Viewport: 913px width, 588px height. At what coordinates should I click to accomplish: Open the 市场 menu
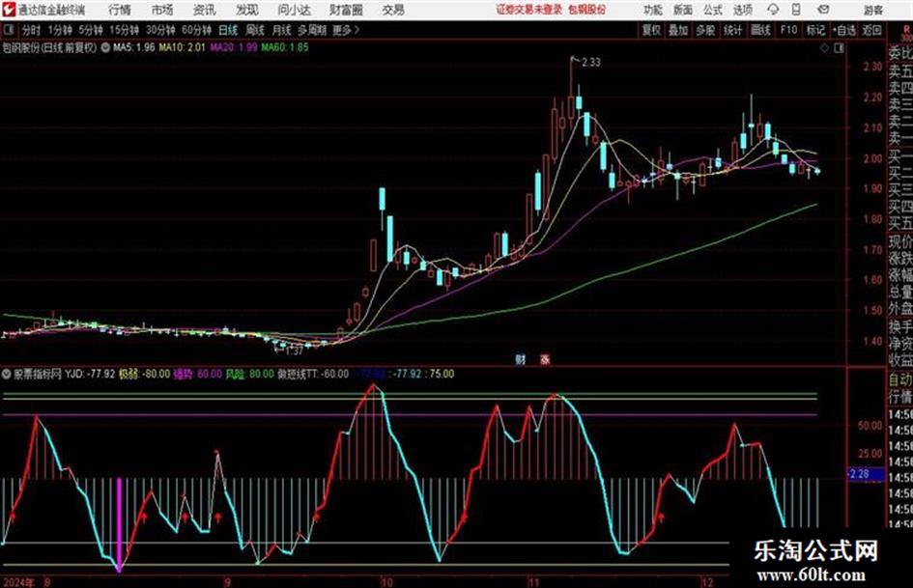pos(162,10)
